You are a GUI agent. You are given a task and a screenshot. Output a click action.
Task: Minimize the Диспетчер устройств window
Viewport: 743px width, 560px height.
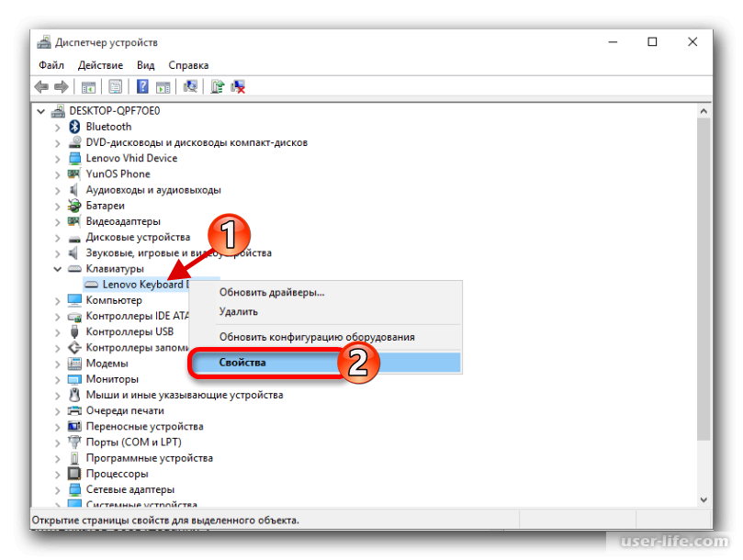tap(614, 42)
